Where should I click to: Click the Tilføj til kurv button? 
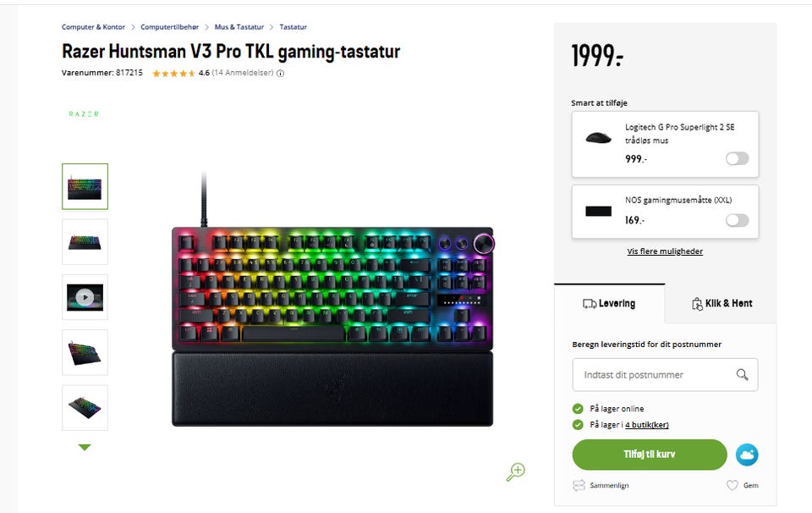(x=650, y=455)
